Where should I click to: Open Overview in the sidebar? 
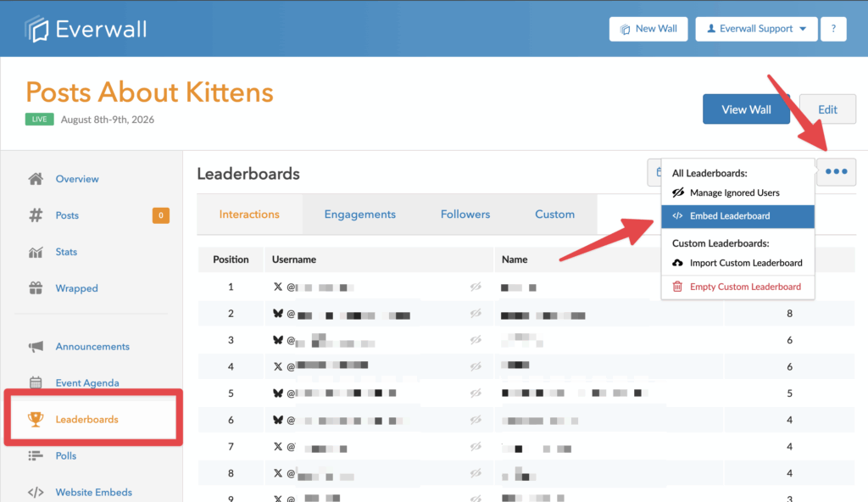coord(77,179)
